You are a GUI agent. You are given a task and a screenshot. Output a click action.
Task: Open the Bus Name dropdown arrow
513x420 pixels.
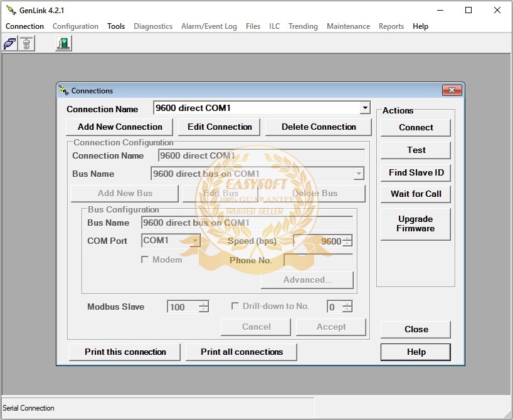(359, 174)
